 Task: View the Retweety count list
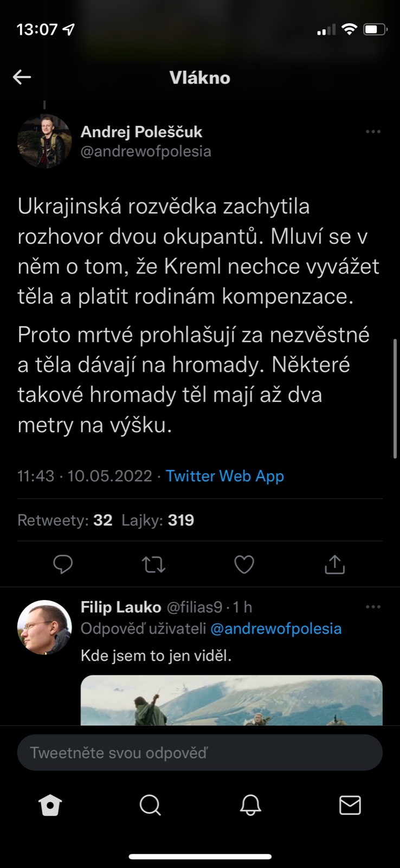pos(65,520)
